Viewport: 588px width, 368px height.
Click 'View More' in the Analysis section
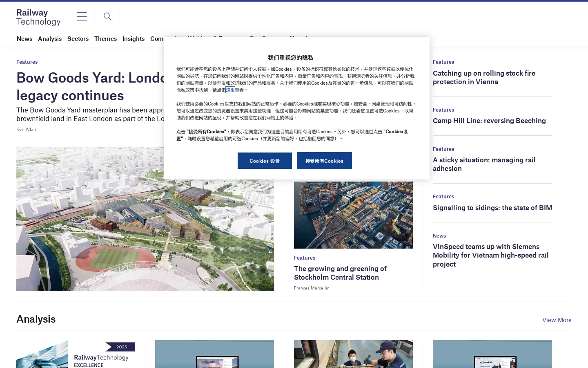pos(557,320)
